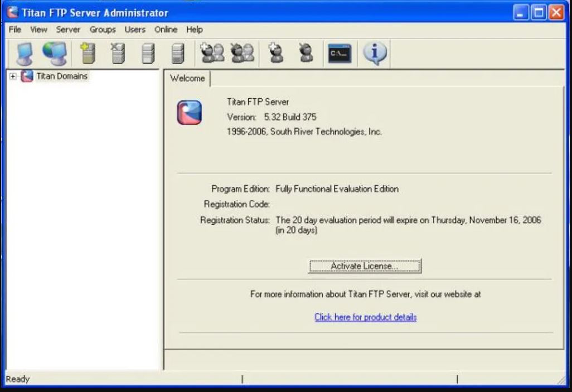
Task: Open the command prompt console icon
Action: 340,54
